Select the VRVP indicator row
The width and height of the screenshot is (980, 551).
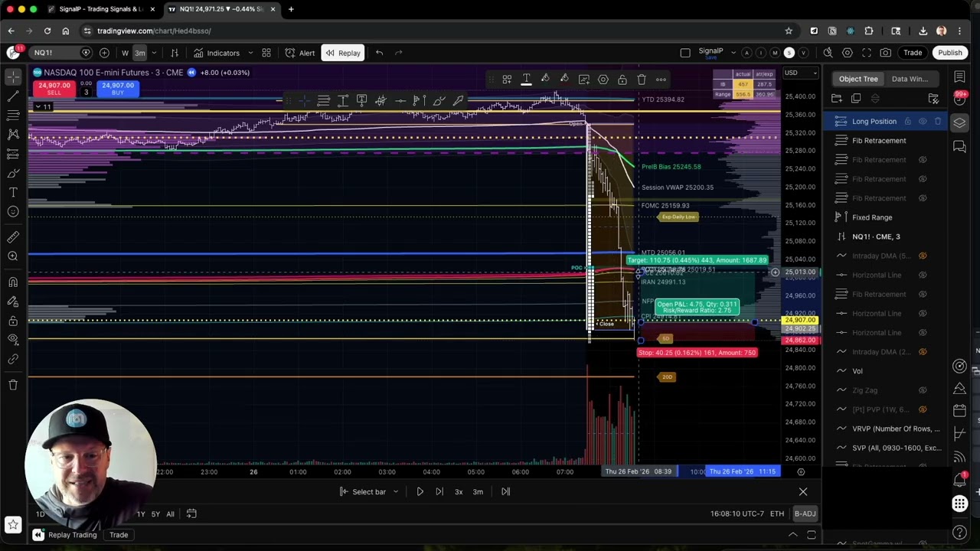[x=885, y=429]
